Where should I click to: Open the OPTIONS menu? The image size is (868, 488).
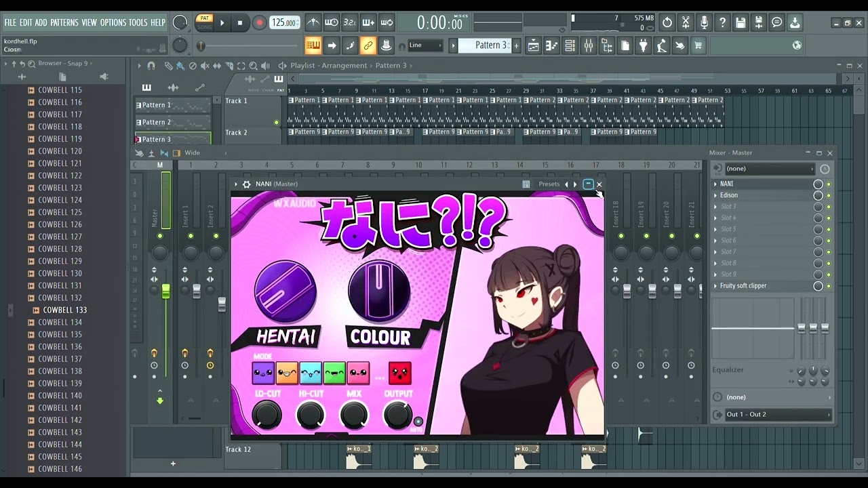[x=113, y=22]
